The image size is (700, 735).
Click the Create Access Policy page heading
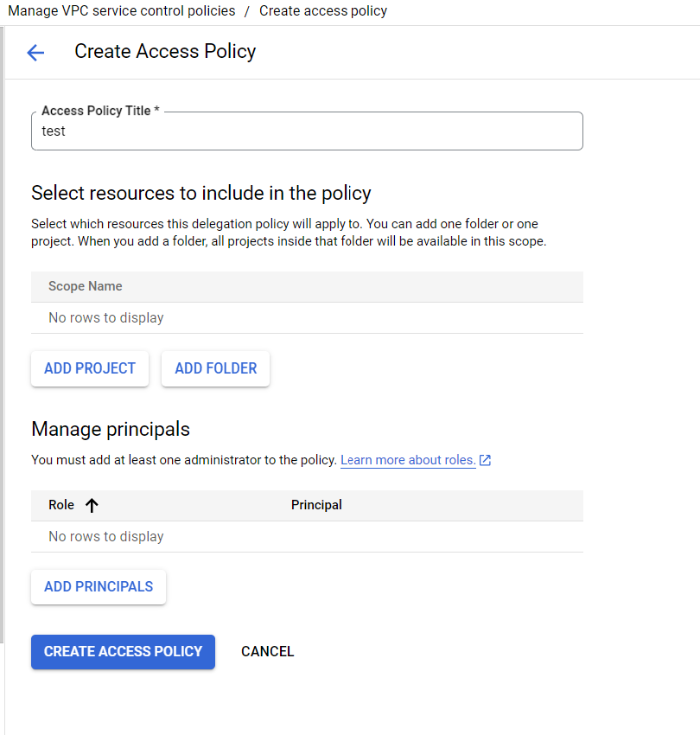(164, 52)
